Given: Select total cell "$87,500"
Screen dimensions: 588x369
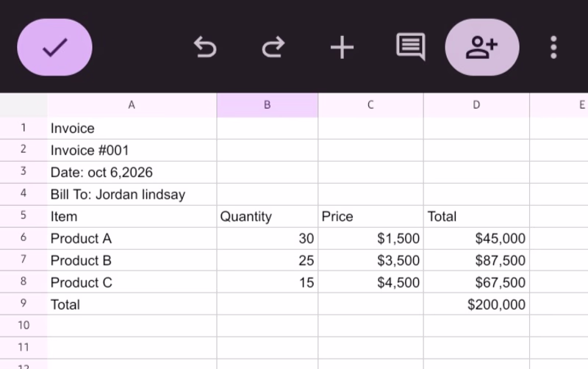Looking at the screenshot, I should tap(476, 260).
